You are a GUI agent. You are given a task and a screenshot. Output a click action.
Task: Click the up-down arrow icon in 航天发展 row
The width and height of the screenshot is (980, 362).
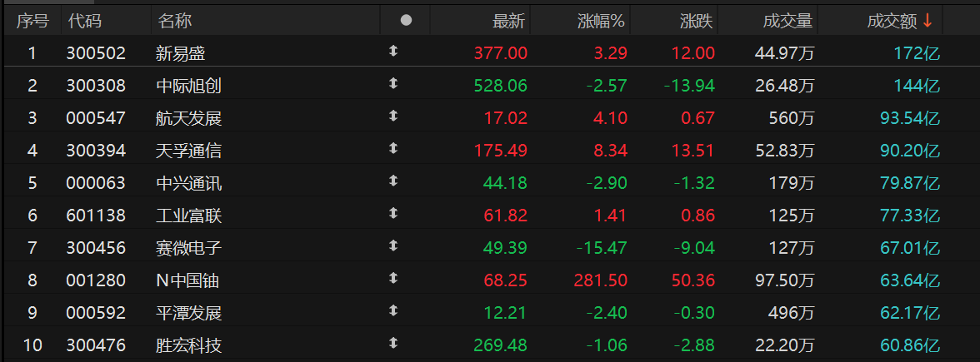click(393, 117)
